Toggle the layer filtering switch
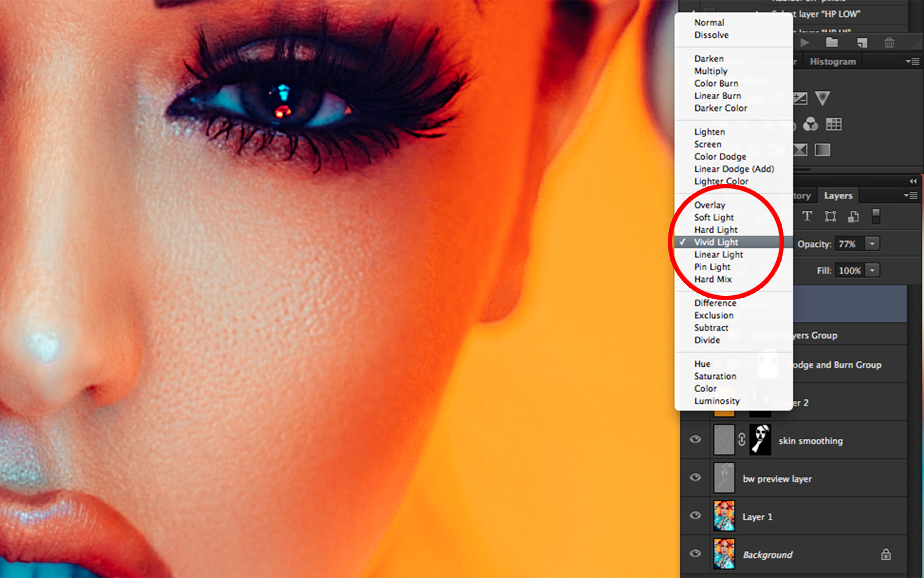The height and width of the screenshot is (578, 924). [876, 216]
